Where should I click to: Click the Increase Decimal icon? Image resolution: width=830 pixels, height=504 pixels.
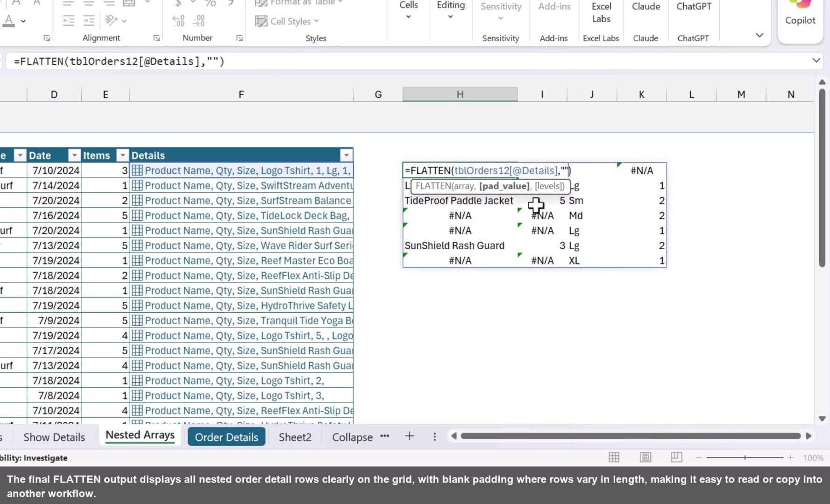[178, 21]
